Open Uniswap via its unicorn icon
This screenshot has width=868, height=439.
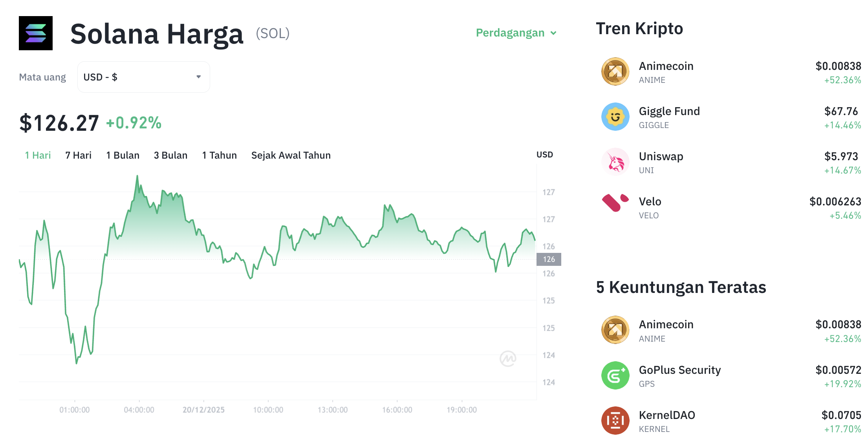[x=615, y=162]
